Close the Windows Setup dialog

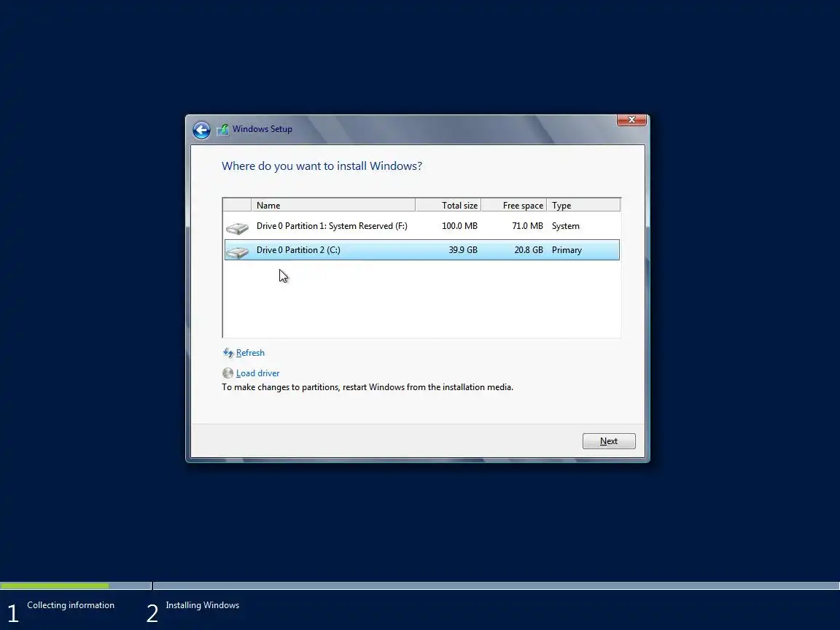point(631,120)
